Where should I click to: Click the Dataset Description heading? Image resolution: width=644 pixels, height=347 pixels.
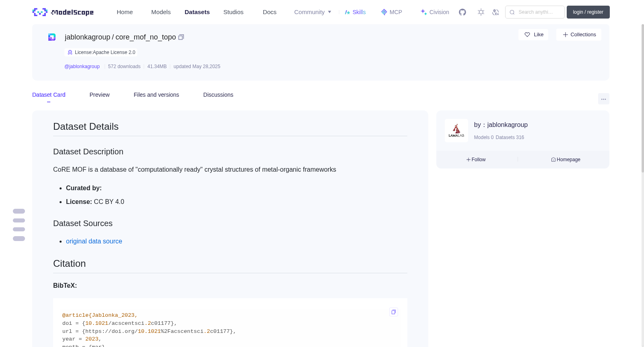click(88, 152)
